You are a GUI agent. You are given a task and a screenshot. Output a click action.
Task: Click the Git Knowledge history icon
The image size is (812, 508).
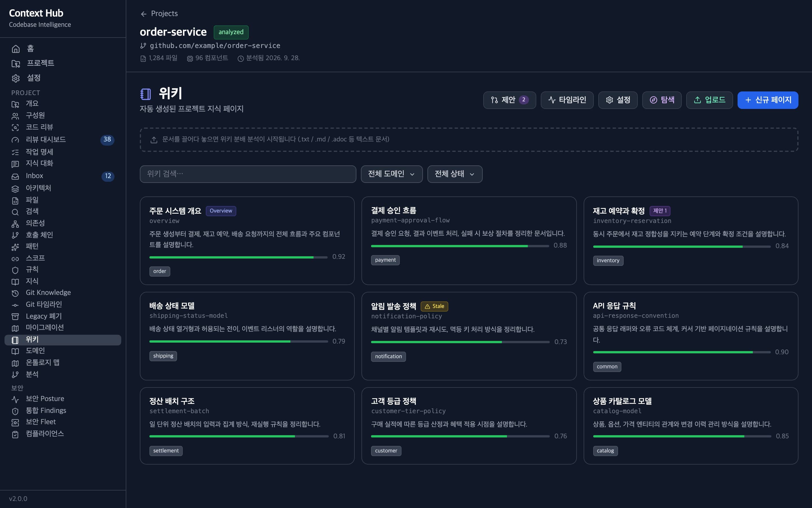click(x=15, y=293)
